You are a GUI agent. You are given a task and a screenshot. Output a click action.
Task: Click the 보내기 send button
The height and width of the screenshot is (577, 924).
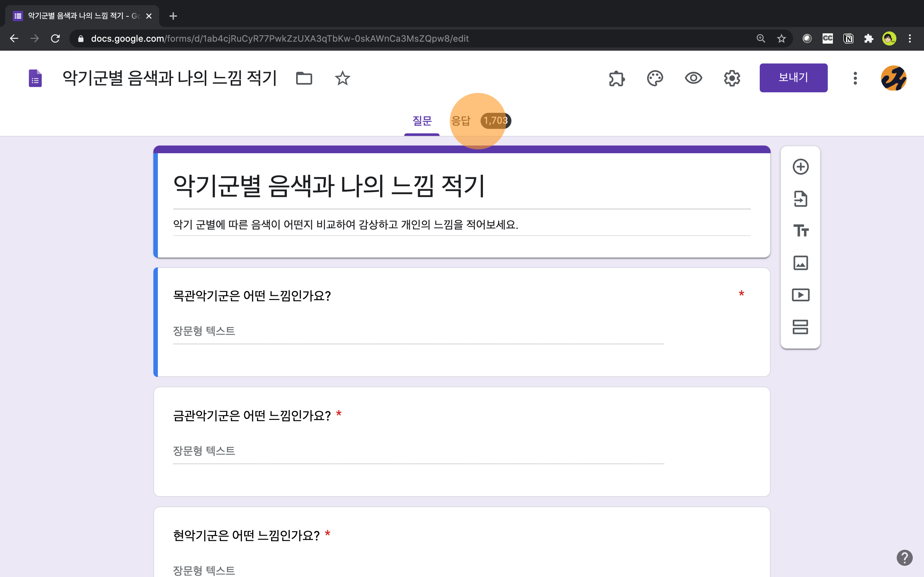click(x=793, y=78)
